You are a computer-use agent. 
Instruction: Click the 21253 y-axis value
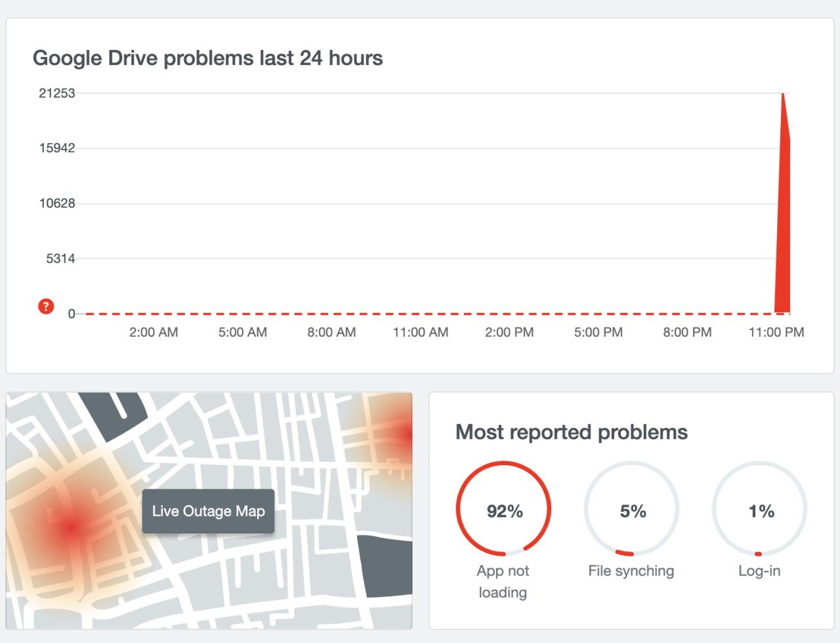click(57, 93)
